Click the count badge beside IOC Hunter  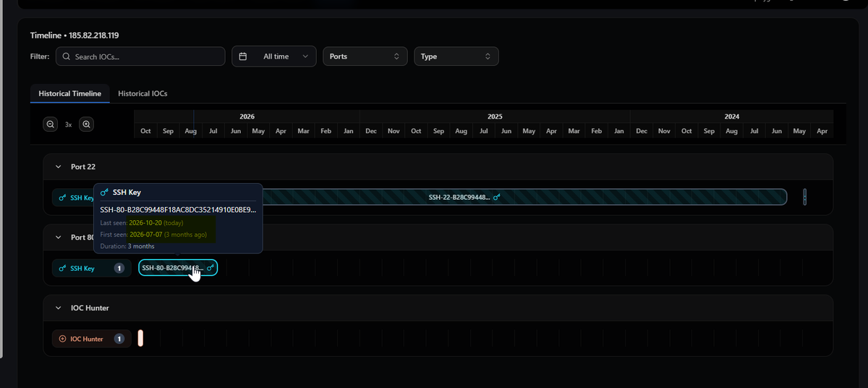point(119,339)
